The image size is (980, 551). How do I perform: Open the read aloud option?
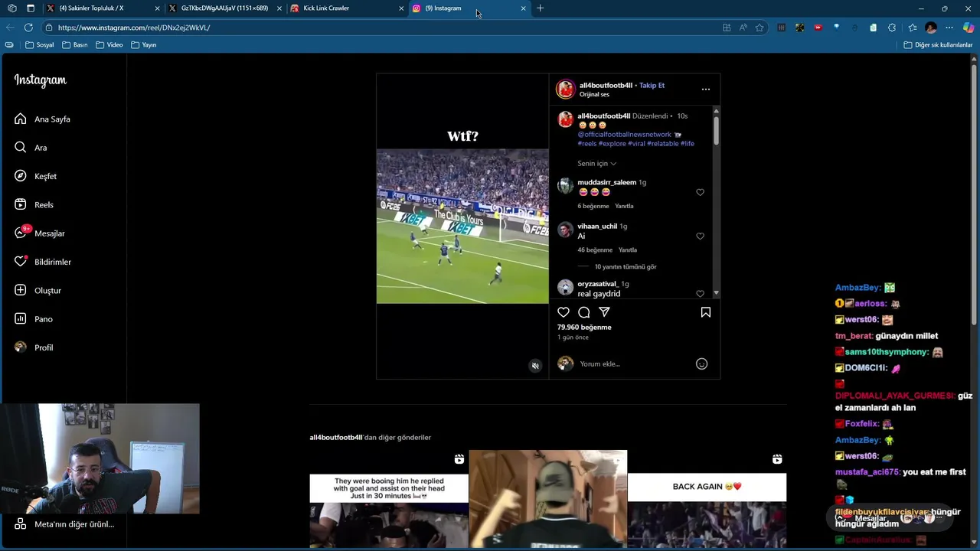tap(743, 28)
